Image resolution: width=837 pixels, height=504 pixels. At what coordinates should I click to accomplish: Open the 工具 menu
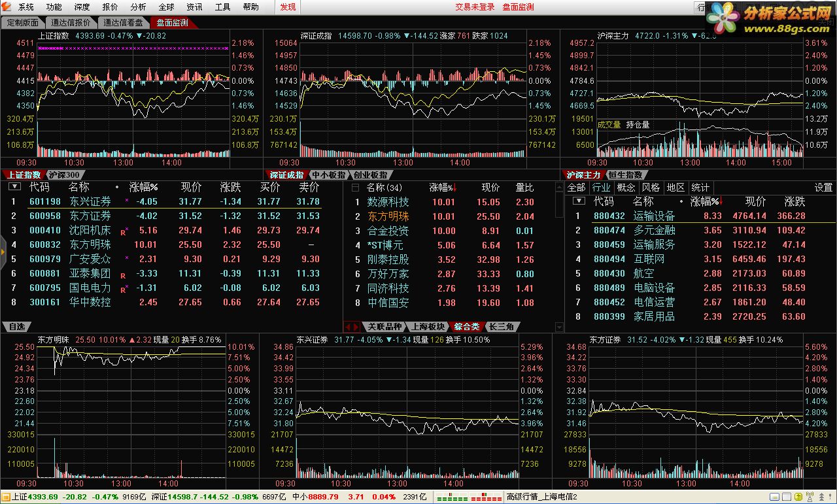click(x=222, y=7)
